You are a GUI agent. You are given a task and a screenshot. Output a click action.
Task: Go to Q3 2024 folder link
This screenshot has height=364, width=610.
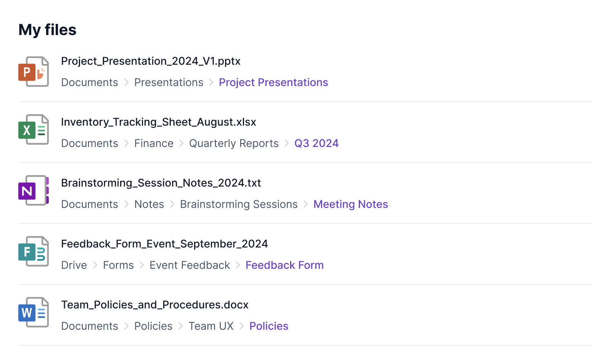(316, 144)
